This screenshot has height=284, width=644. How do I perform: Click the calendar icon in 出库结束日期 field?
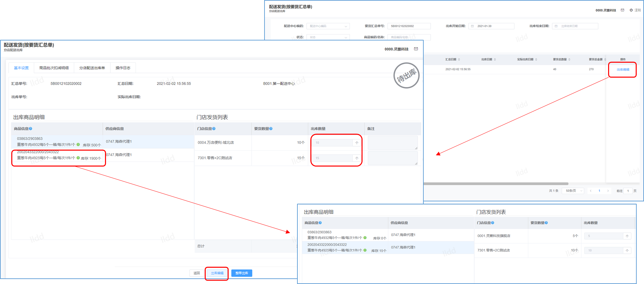click(x=556, y=26)
